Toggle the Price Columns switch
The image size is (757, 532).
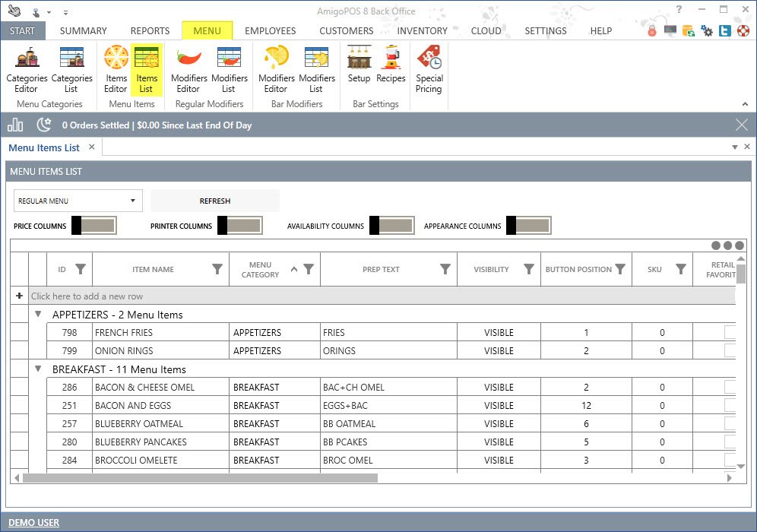93,226
